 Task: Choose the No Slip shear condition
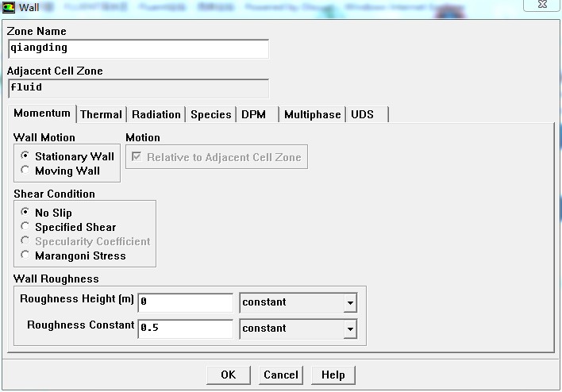click(26, 213)
